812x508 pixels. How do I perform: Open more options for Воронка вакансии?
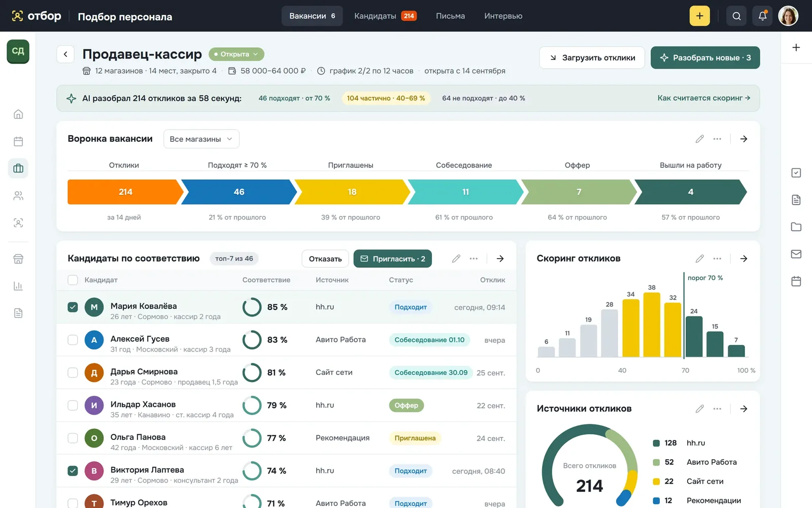click(717, 139)
